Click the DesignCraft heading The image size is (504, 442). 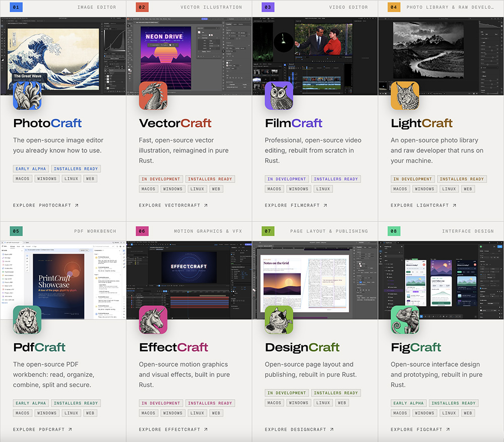302,348
